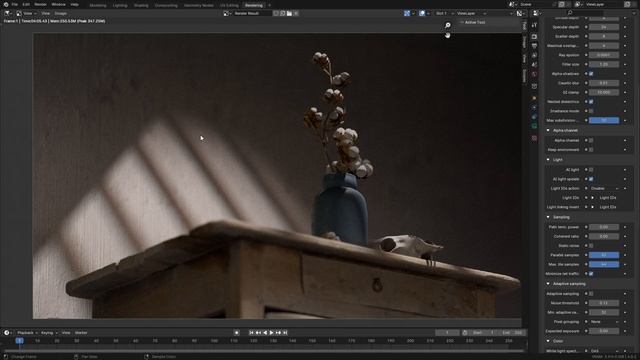
Task: Open the orange Object properties tab icon
Action: click(534, 98)
